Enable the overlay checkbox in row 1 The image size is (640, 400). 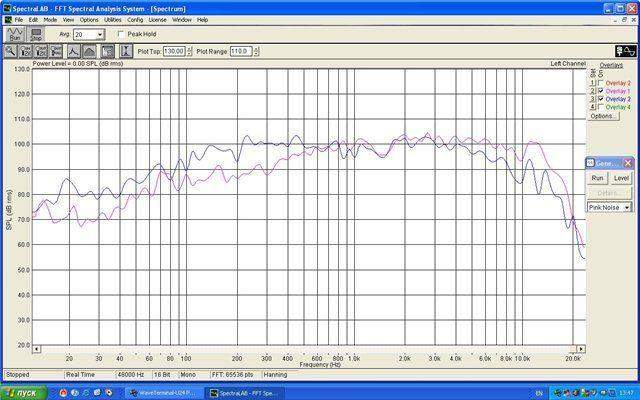(601, 83)
